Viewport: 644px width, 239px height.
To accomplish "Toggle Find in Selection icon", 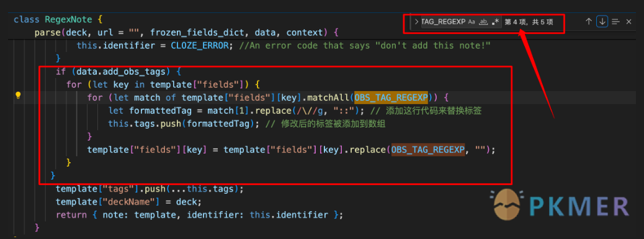I will tap(615, 22).
